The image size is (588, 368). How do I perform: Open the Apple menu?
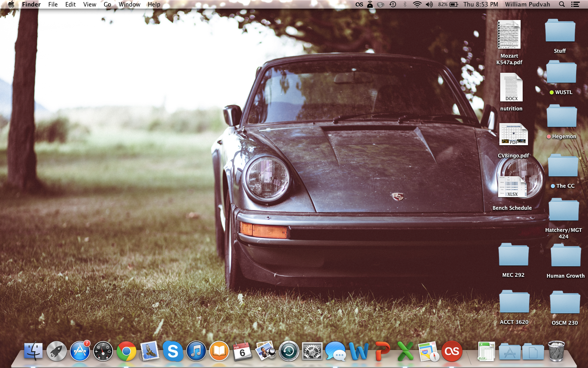click(11, 4)
